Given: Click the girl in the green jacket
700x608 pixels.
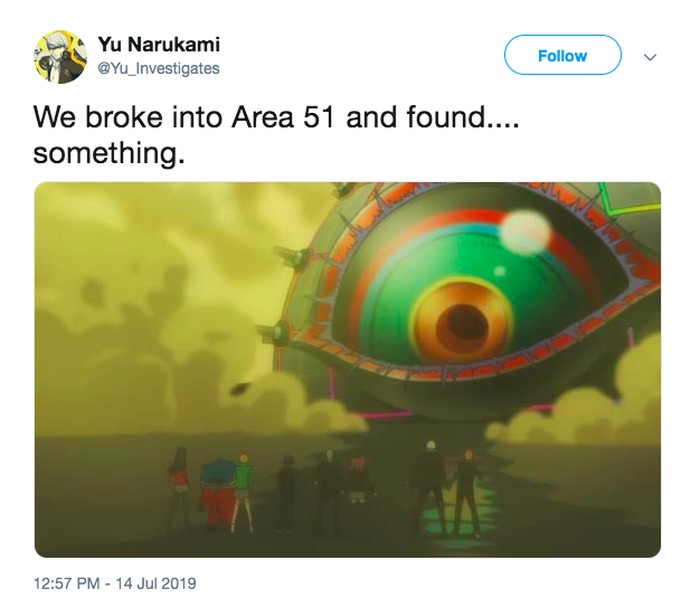Looking at the screenshot, I should (242, 493).
